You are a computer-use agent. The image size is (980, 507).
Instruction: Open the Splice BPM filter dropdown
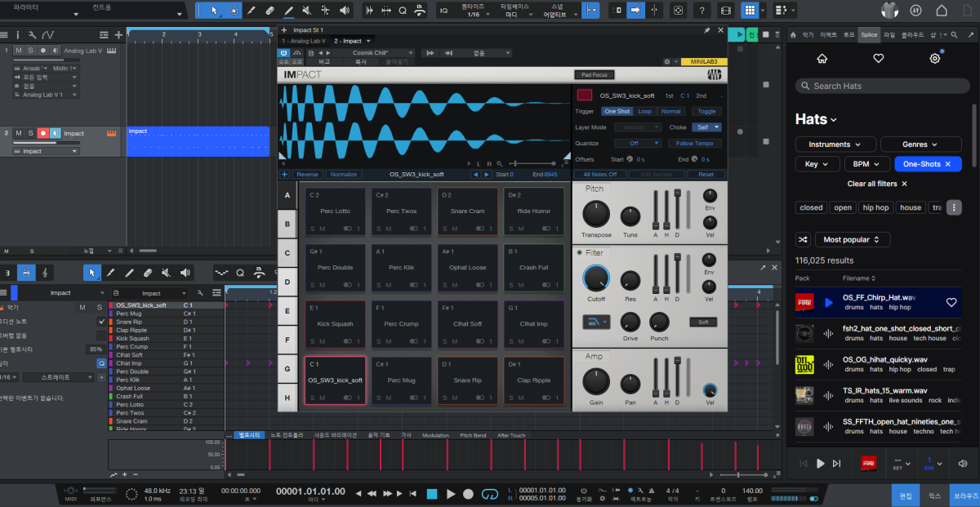click(x=866, y=164)
